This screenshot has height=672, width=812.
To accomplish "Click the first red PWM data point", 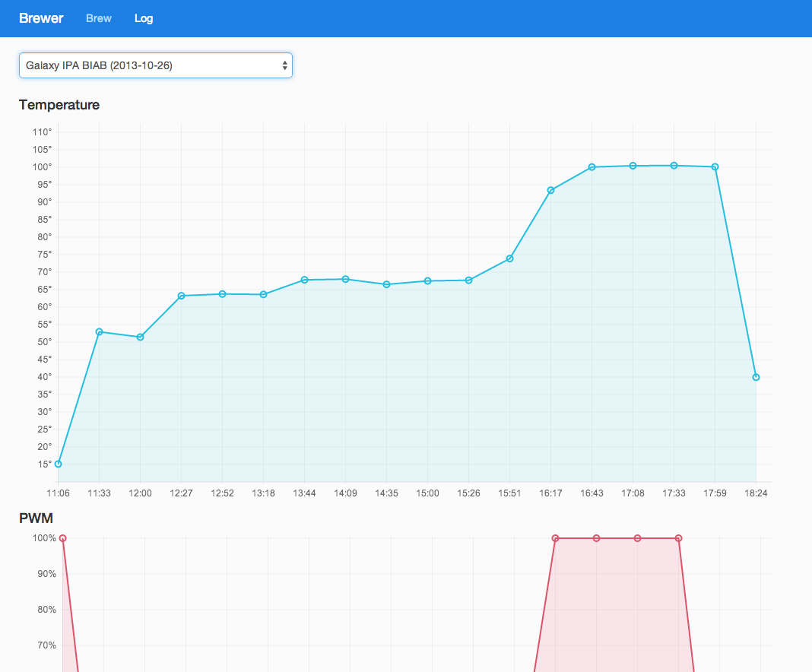I will point(62,538).
